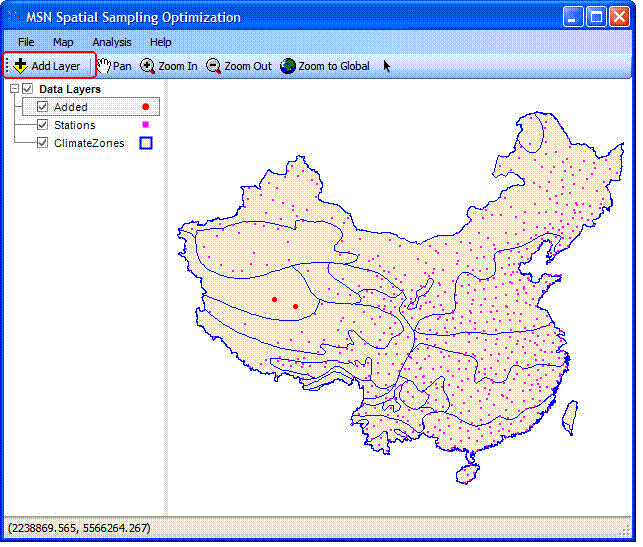Toggle the Added layer checkbox
The width and height of the screenshot is (643, 547).
click(x=42, y=107)
